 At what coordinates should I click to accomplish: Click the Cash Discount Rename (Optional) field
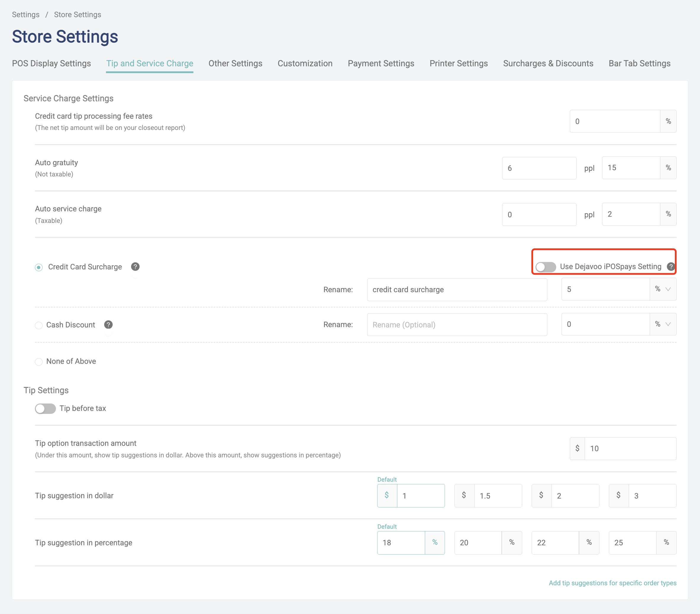click(457, 324)
